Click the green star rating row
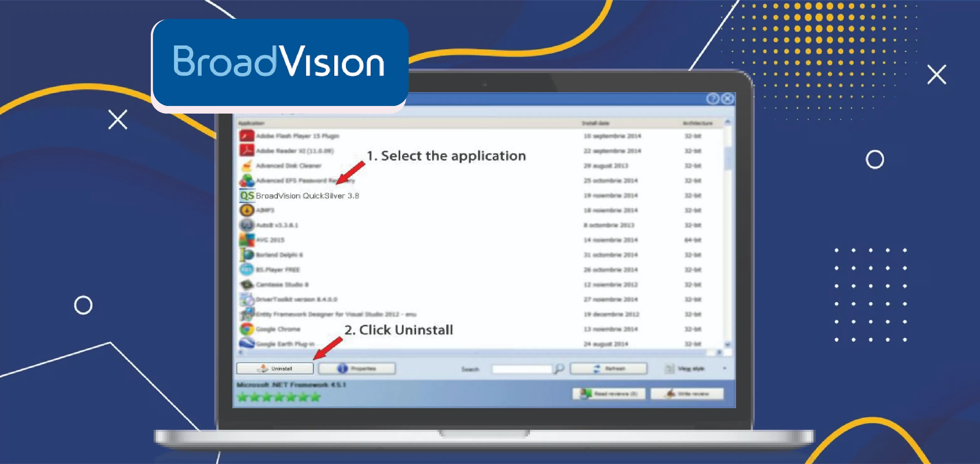This screenshot has width=980, height=464. tap(279, 398)
